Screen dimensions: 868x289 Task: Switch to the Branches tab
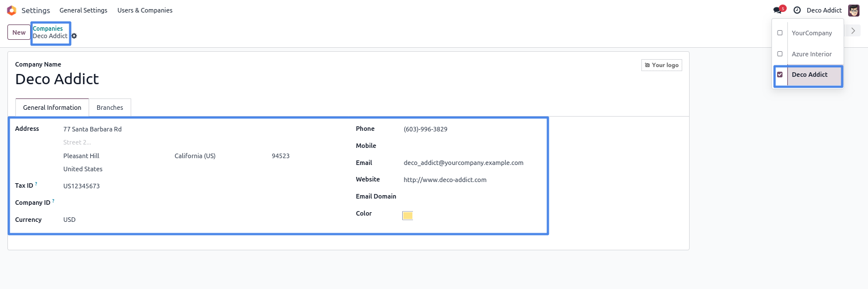click(110, 108)
